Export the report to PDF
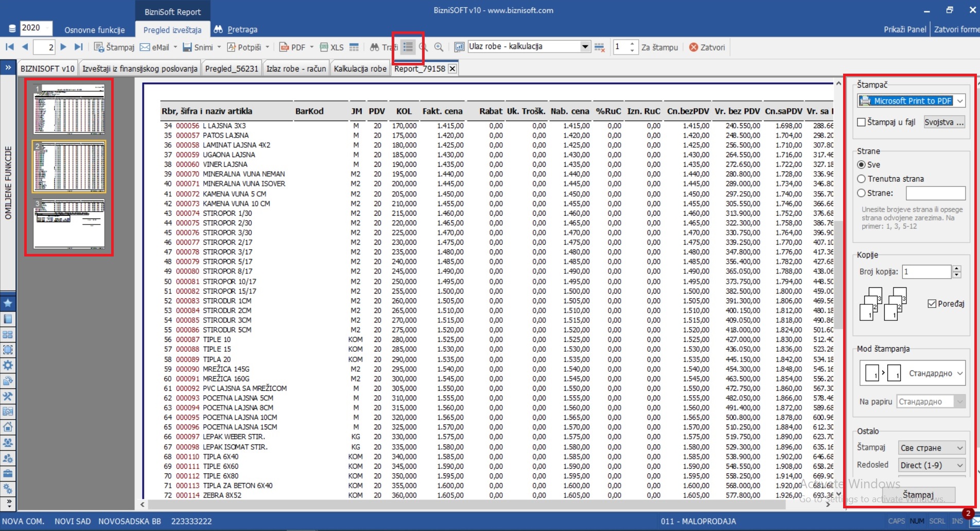The height and width of the screenshot is (531, 980). click(292, 47)
